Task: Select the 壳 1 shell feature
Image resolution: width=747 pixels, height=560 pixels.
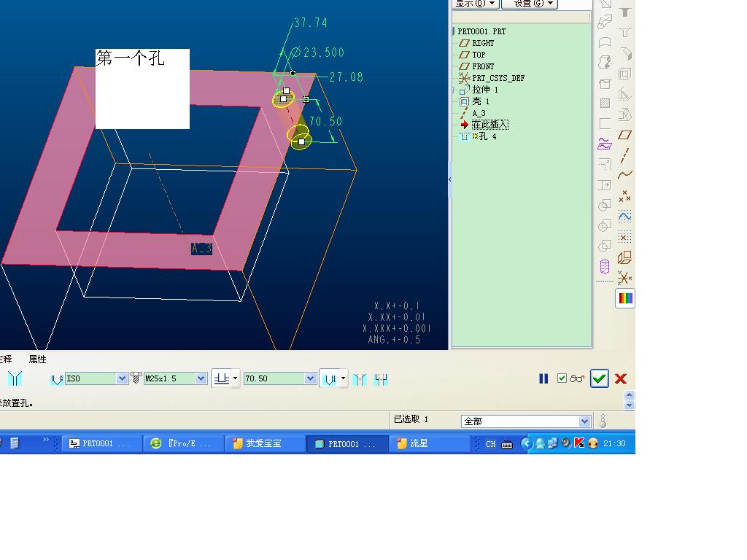Action: pos(480,101)
